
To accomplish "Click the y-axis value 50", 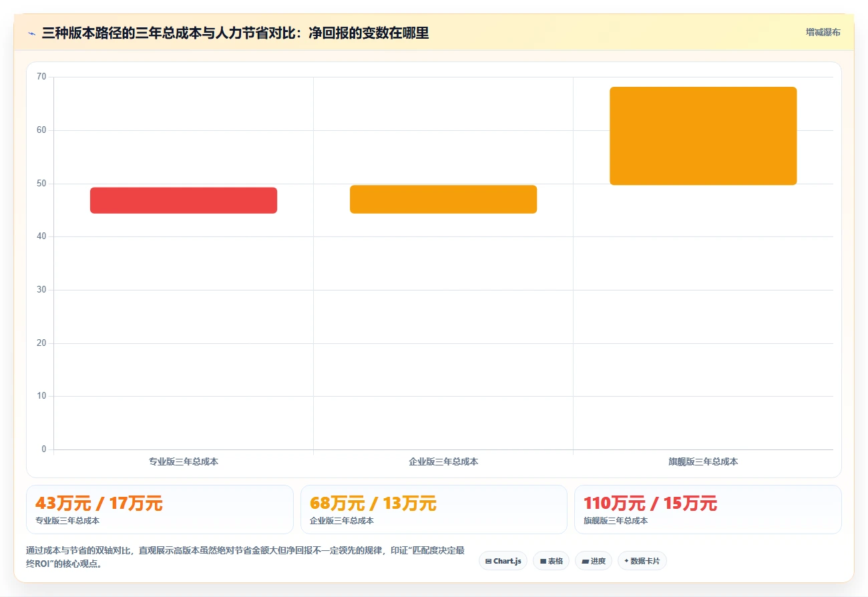I will 41,183.
